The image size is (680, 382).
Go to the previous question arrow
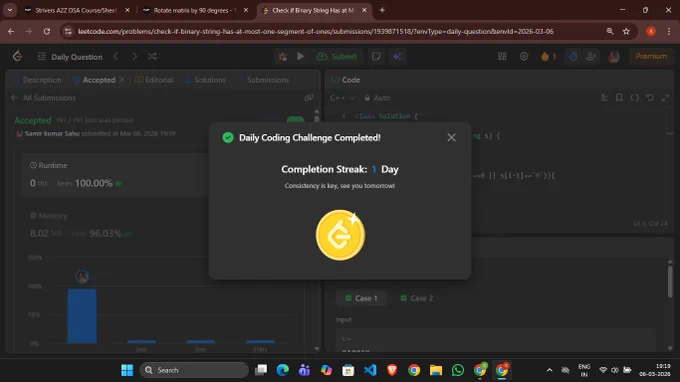pos(116,56)
